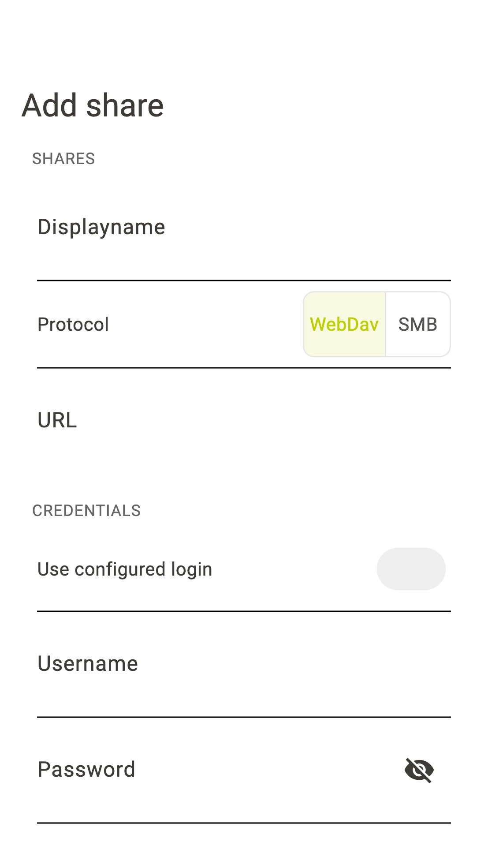Select the WebDav protocol option
This screenshot has height=868, width=488.
point(344,324)
